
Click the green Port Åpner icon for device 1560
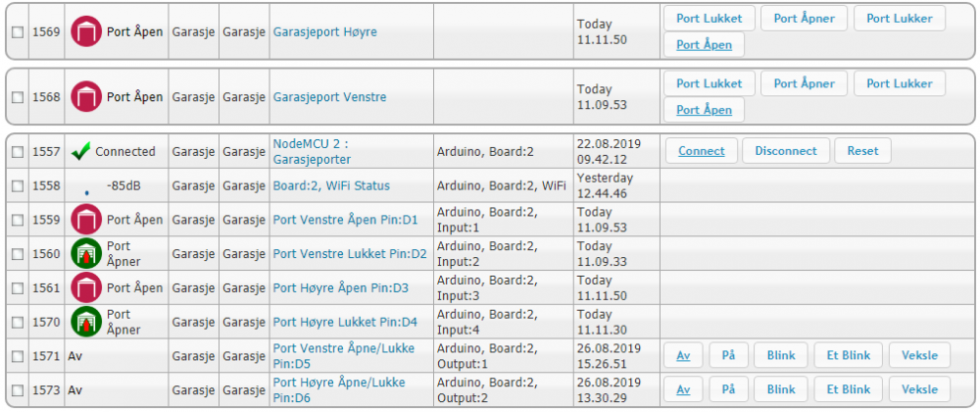point(86,254)
